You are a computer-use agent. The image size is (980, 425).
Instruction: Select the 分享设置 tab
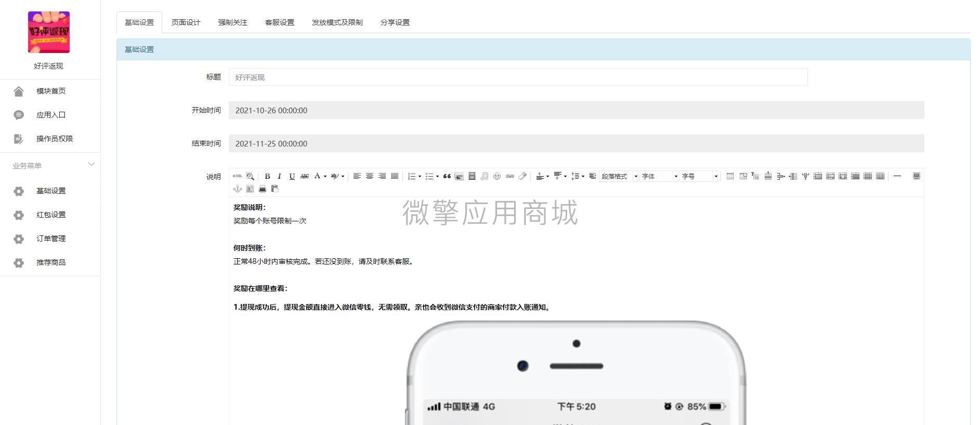pos(395,22)
